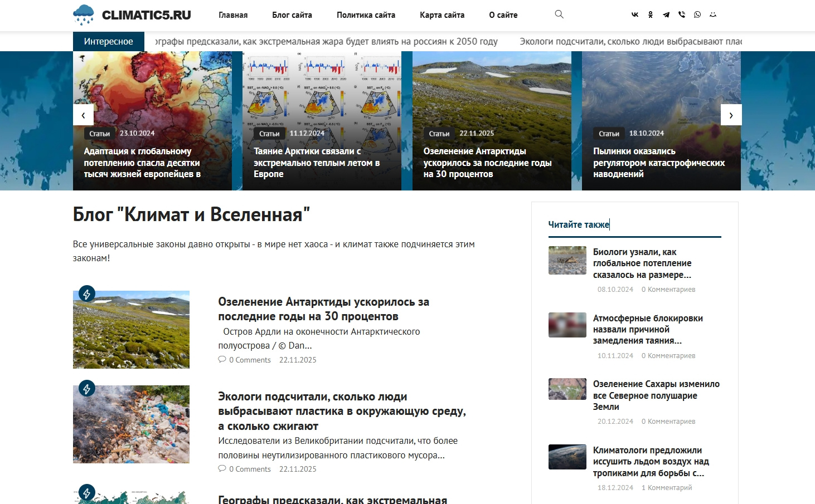Click the thumbnail beside Биологи узнали article

click(x=567, y=260)
